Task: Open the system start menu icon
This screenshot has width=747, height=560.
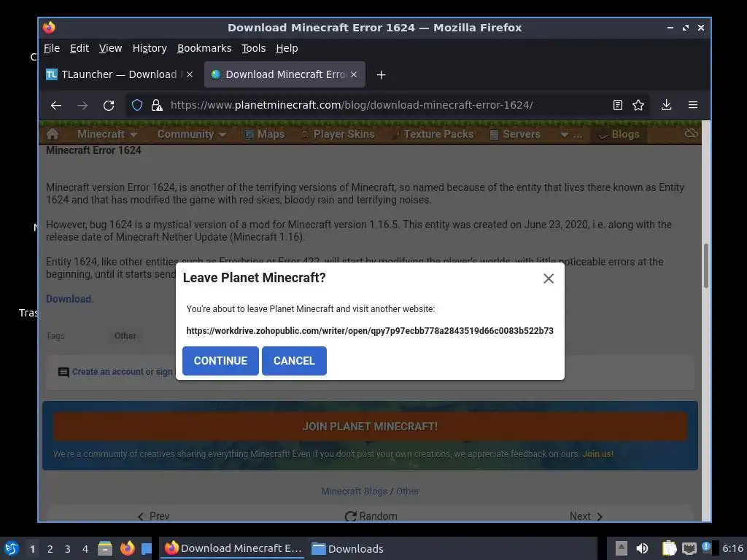Action: tap(12, 548)
